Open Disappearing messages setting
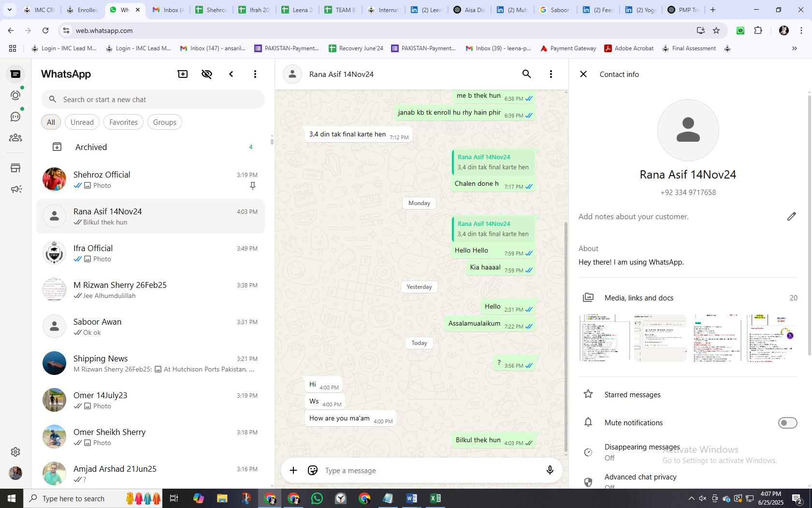This screenshot has height=508, width=812. [x=688, y=452]
